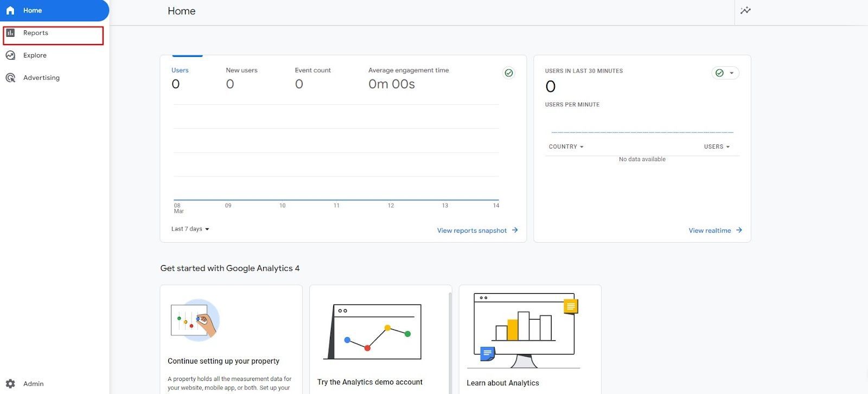Click arrow icon beside View reports snapshot
This screenshot has height=394, width=868.
tap(515, 230)
